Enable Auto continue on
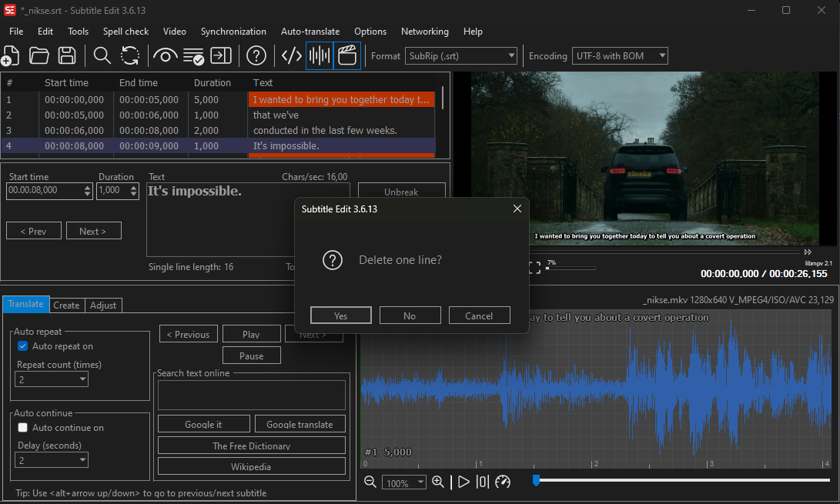 click(22, 427)
